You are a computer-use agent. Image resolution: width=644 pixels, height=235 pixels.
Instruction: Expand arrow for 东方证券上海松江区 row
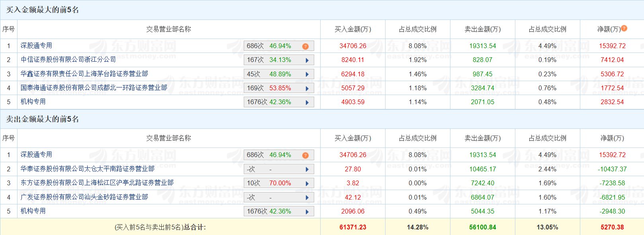(x=307, y=183)
